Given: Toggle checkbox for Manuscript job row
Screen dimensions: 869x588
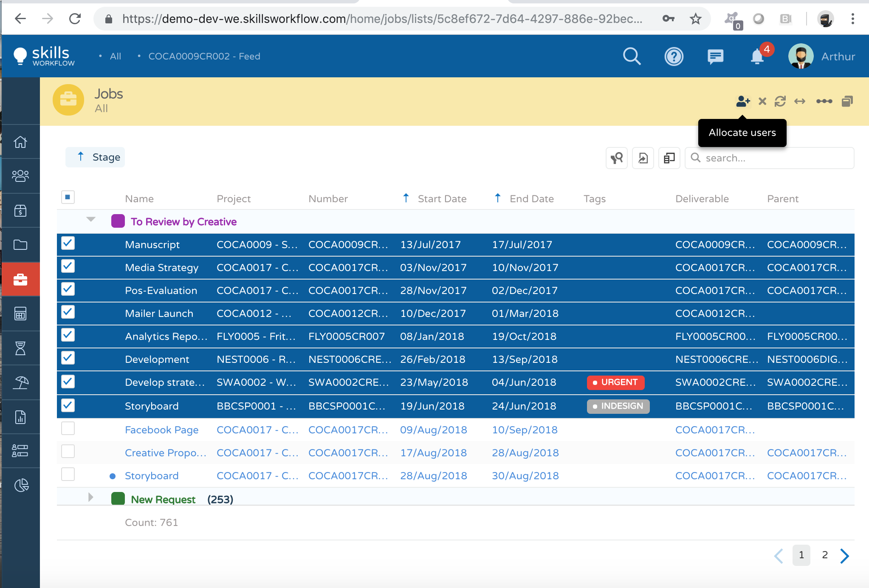Looking at the screenshot, I should [67, 244].
